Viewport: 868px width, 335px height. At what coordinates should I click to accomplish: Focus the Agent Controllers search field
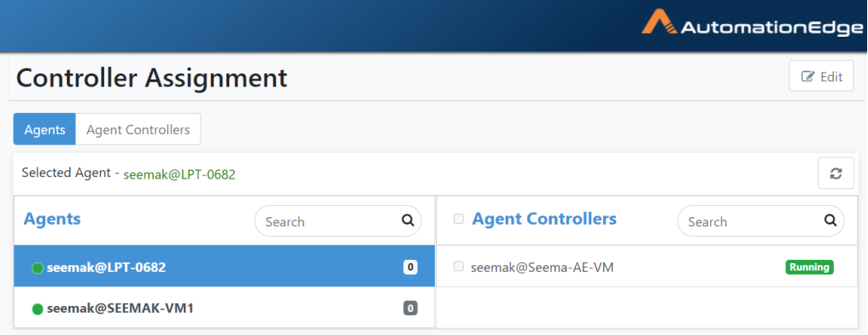(760, 221)
